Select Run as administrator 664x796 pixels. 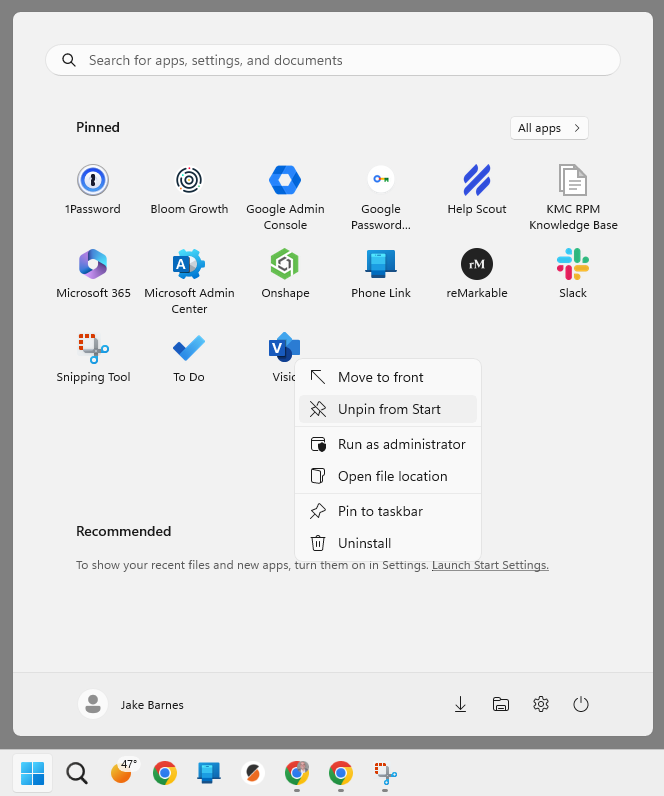388,444
